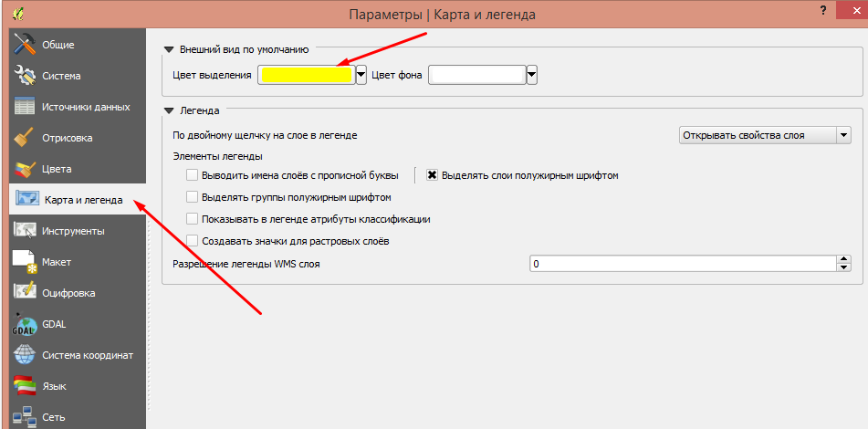Collapse the Легенда group
The height and width of the screenshot is (429, 868).
tap(169, 110)
